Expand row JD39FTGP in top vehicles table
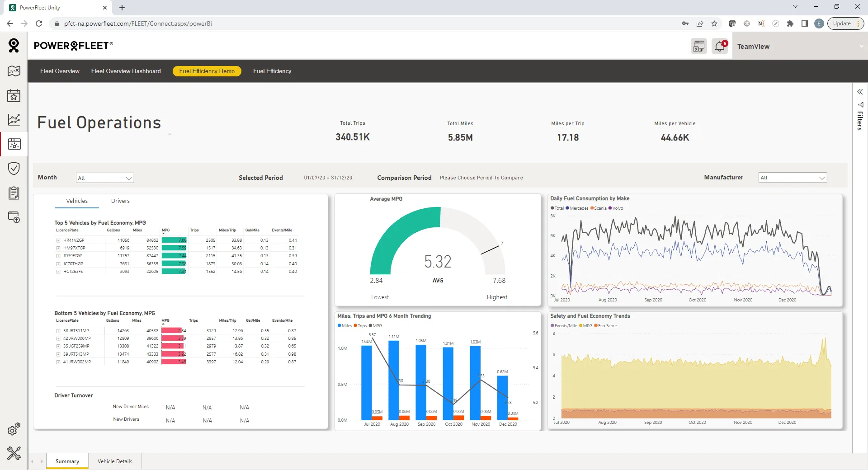 58,256
